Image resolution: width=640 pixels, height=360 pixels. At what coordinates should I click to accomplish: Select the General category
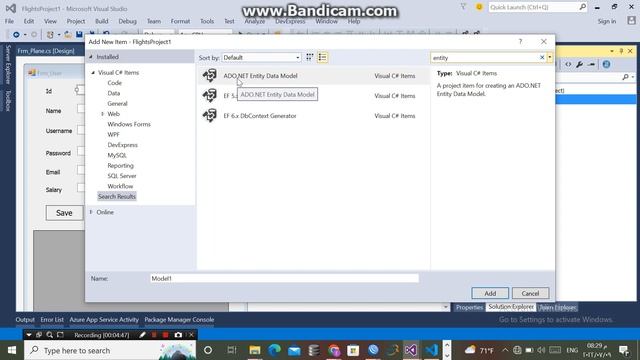[x=118, y=104]
